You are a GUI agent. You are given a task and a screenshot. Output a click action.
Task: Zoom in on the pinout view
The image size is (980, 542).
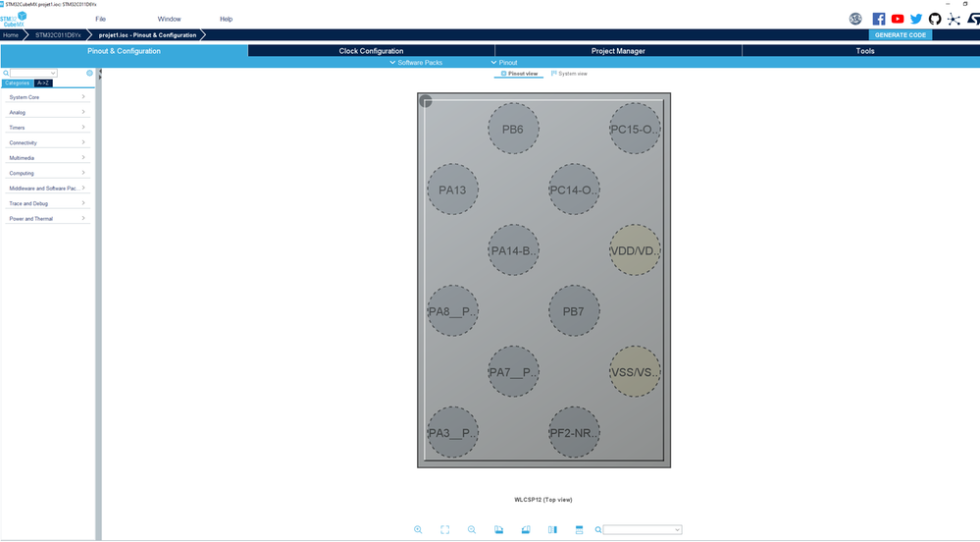click(418, 529)
